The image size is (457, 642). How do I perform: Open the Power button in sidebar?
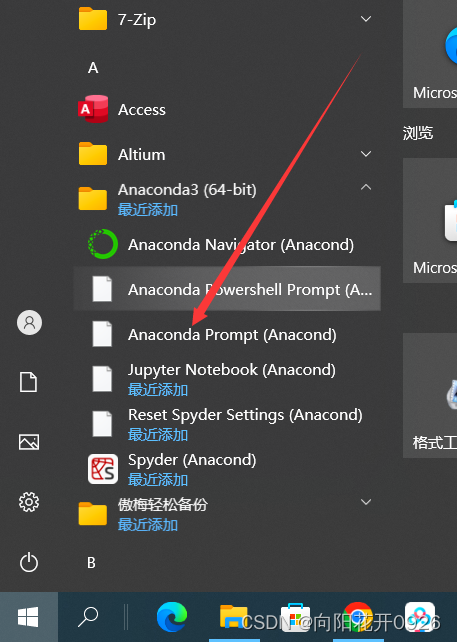29,563
